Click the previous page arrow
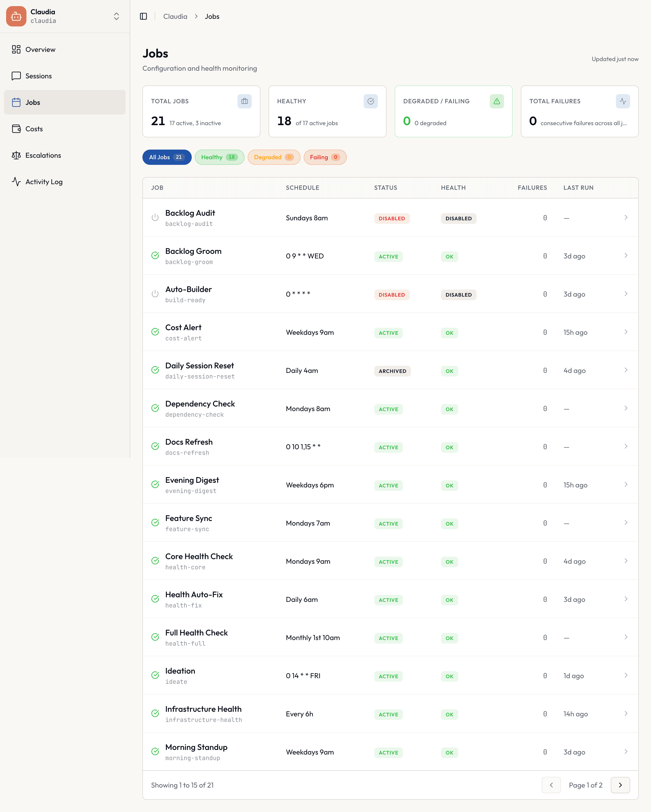 click(551, 785)
